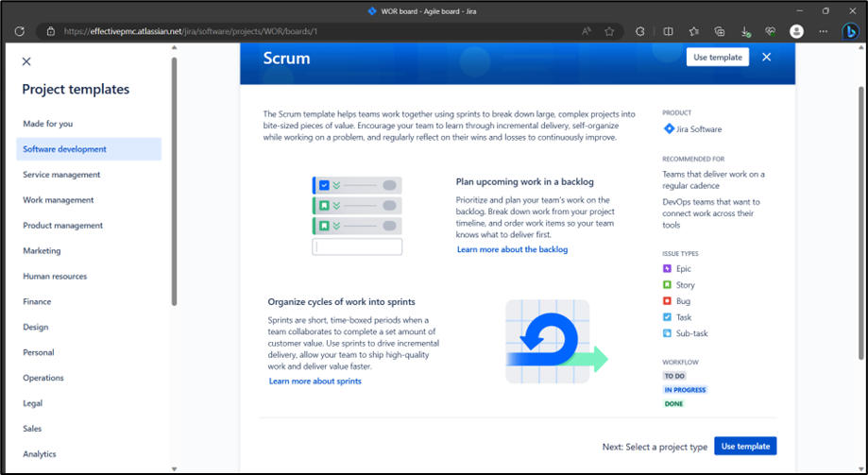Screen dimensions: 868x475
Task: Click the Organize cycles of work into sprints heading
Action: click(342, 302)
